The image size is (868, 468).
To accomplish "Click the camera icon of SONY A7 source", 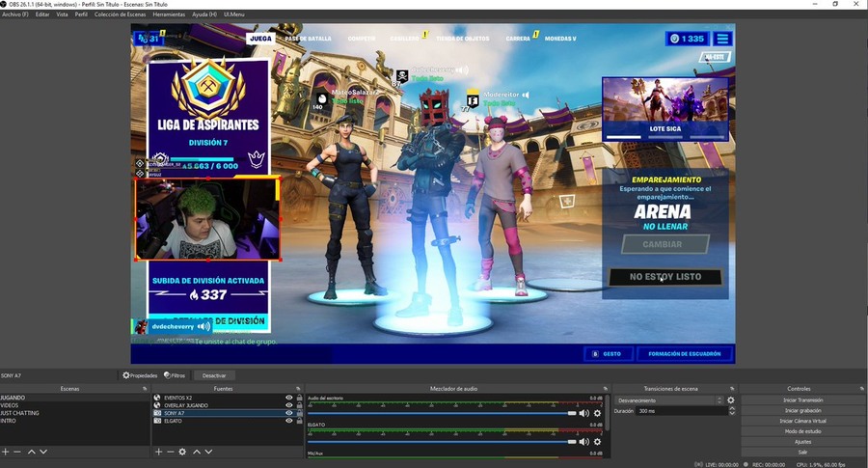I will click(157, 413).
